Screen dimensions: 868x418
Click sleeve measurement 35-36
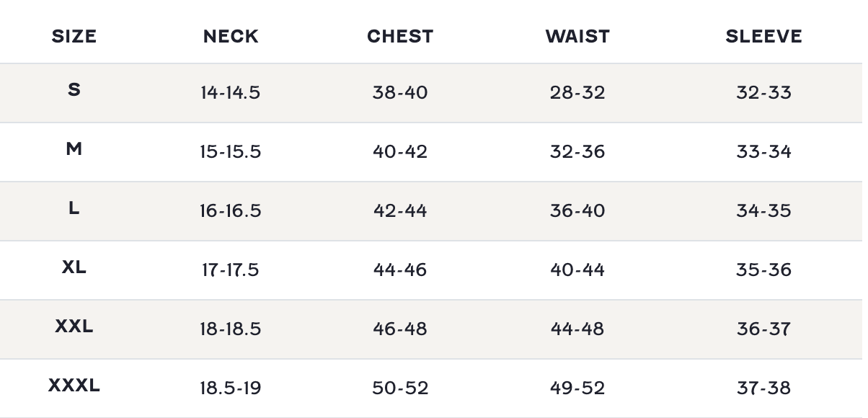(x=763, y=270)
